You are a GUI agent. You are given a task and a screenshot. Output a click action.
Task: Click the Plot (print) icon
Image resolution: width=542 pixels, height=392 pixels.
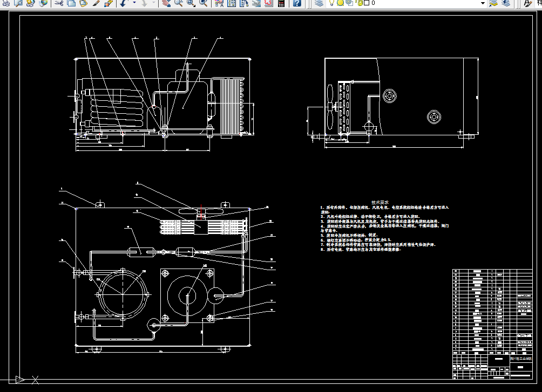coord(6,3)
